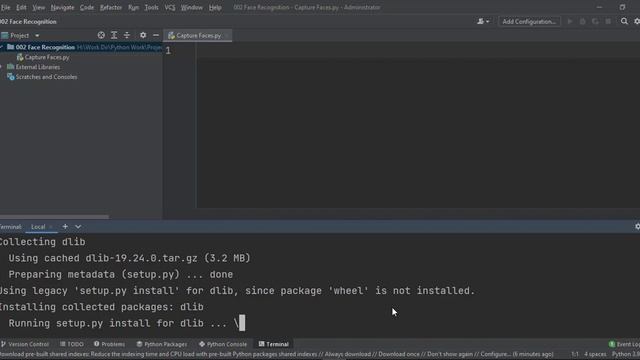Click the Debug bug icon
Image resolution: width=640 pixels, height=360 pixels.
[x=582, y=22]
